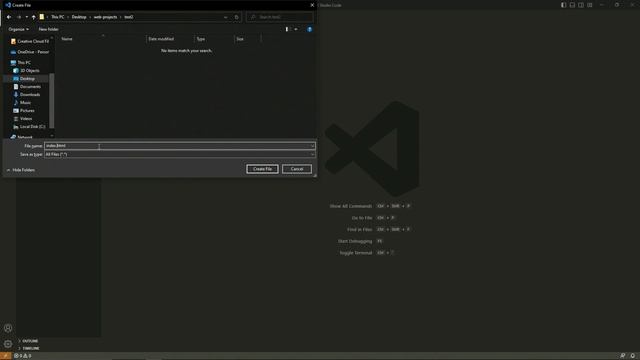Open Accounts icon in activity bar
640x360 pixels.
(x=8, y=328)
